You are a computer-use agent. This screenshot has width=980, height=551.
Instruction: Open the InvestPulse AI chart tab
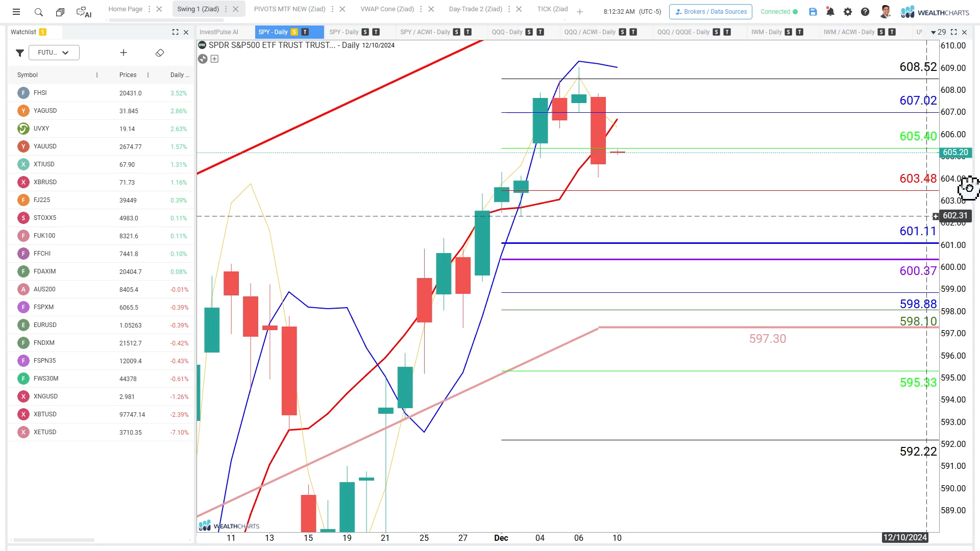pyautogui.click(x=219, y=32)
